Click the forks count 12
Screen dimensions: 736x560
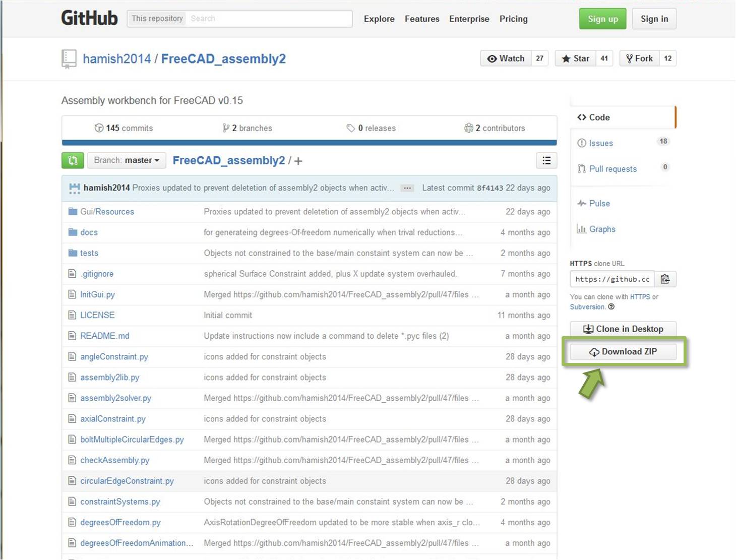click(x=668, y=58)
